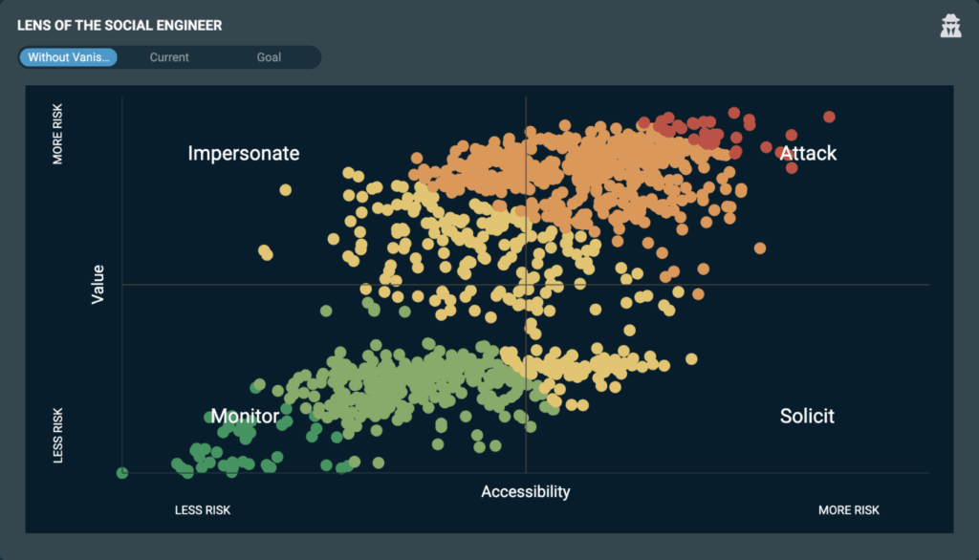Click the yellow dot right of the lower yellow cluster

[x=691, y=359]
